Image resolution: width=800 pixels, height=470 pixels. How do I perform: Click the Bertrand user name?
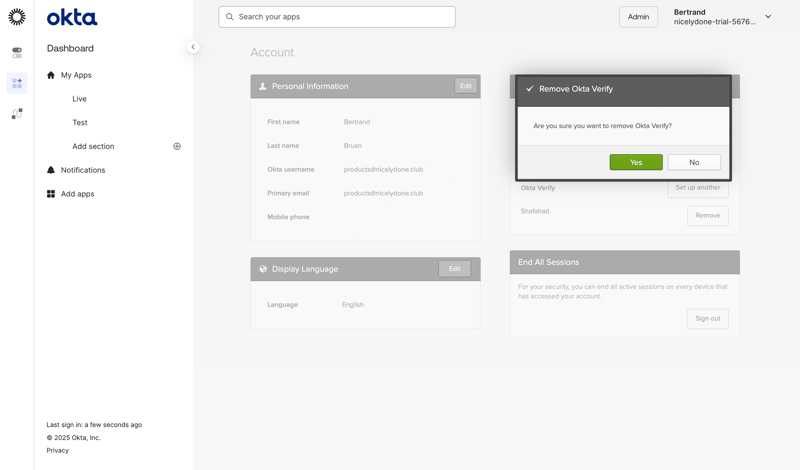[x=689, y=12]
